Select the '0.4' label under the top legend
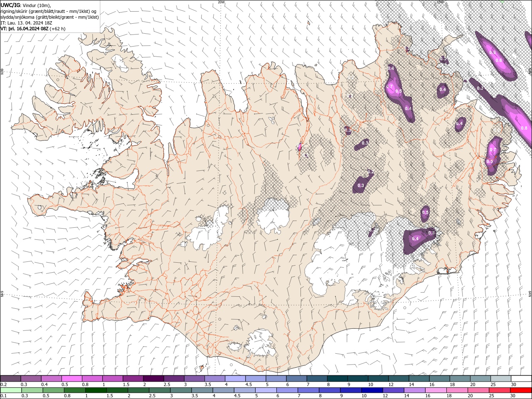This screenshot has width=532, height=399. point(44,384)
